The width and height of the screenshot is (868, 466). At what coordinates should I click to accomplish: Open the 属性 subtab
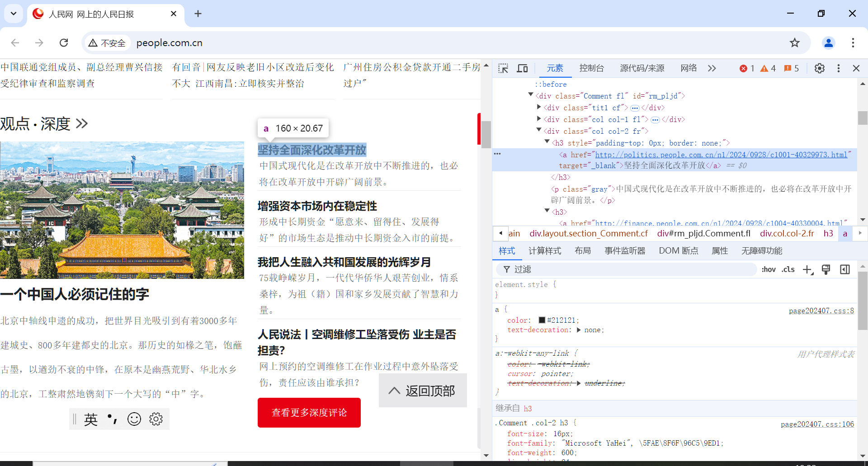click(720, 251)
